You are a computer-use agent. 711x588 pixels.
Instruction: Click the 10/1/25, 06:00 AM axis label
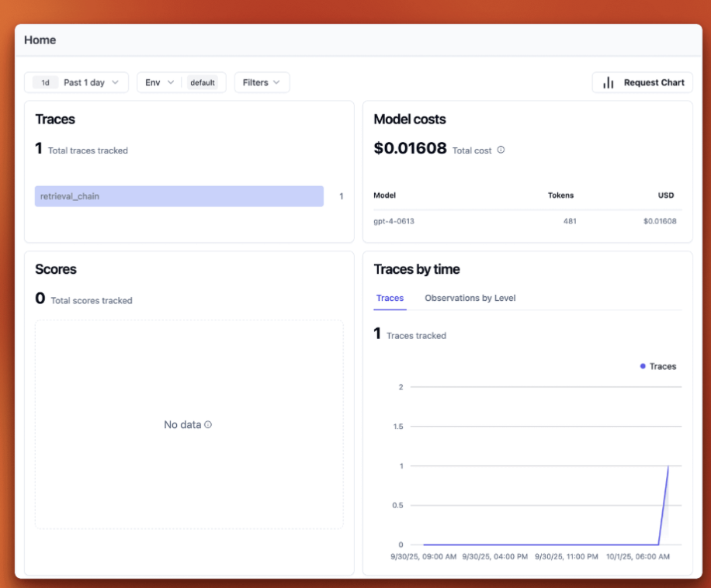[x=638, y=556]
